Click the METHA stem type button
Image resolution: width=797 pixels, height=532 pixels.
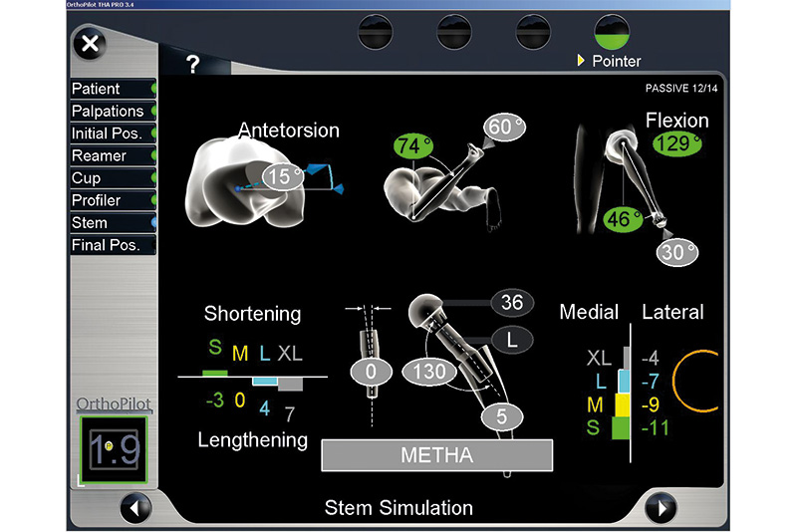point(437,455)
